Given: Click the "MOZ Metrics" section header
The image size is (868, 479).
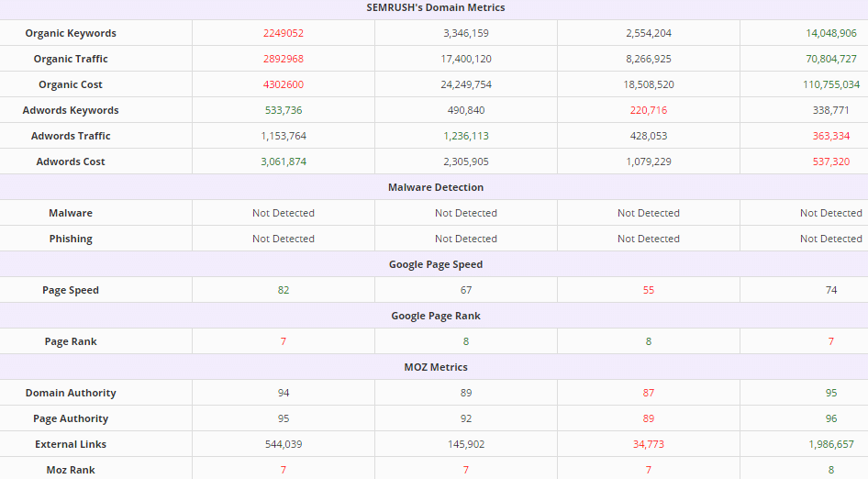Looking at the screenshot, I should pyautogui.click(x=436, y=367).
